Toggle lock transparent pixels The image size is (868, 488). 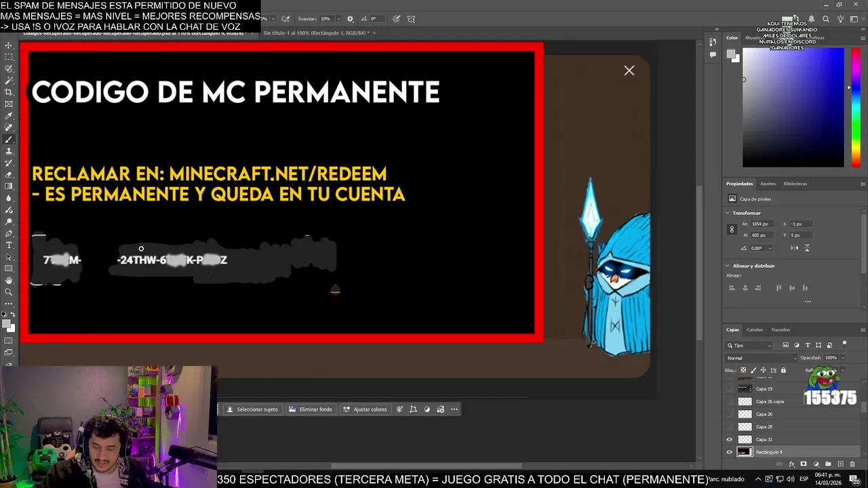(743, 370)
